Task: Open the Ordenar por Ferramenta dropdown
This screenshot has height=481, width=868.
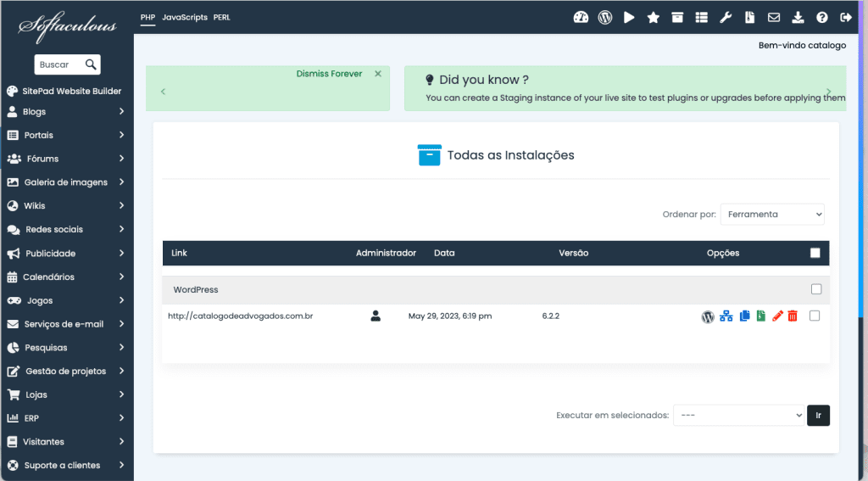Action: coord(772,215)
